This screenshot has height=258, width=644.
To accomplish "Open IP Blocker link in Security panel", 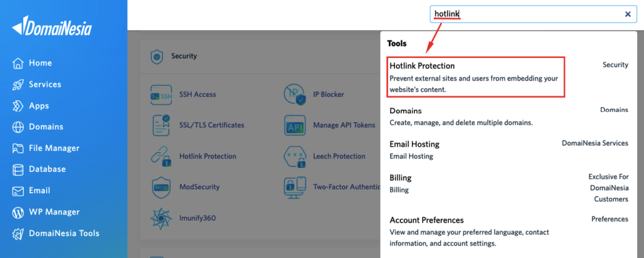I will point(328,94).
